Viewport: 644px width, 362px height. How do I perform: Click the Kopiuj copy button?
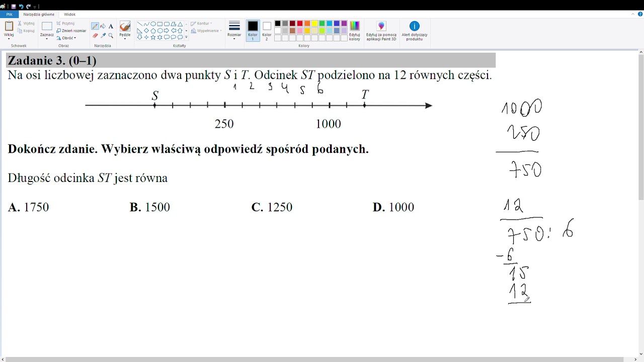(26, 31)
